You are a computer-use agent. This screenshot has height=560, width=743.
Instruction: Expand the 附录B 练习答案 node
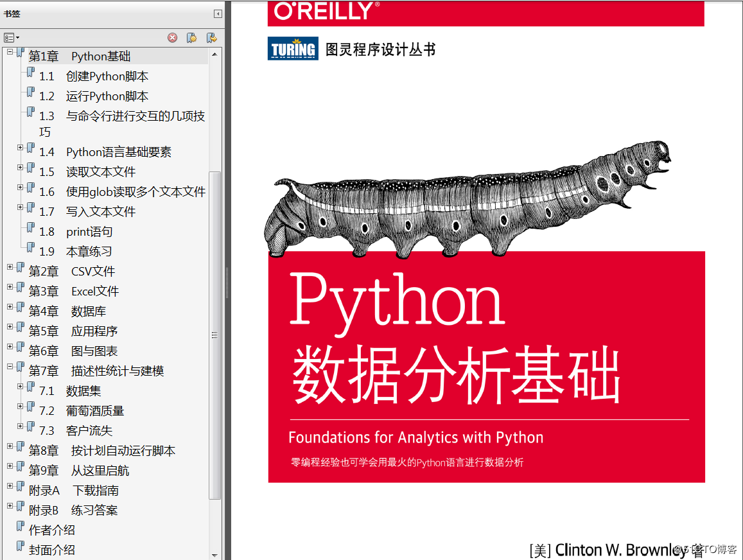(10, 506)
